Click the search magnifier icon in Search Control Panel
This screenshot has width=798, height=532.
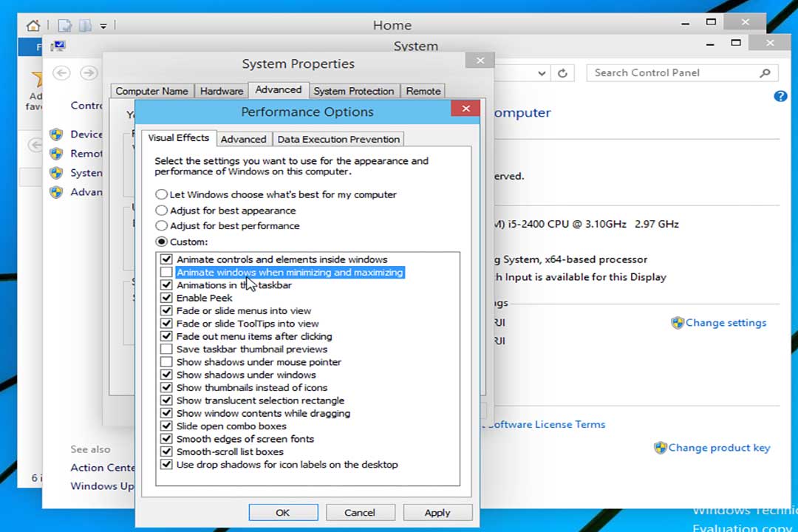pos(765,73)
